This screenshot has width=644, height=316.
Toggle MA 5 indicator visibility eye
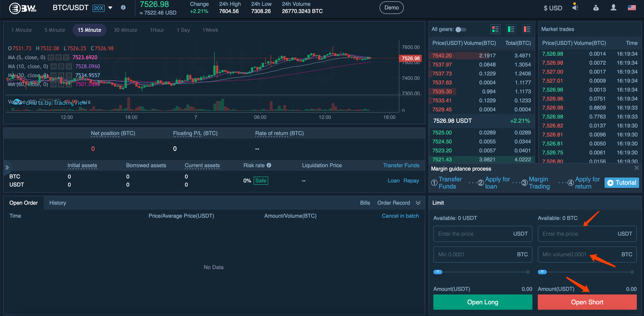click(51, 58)
